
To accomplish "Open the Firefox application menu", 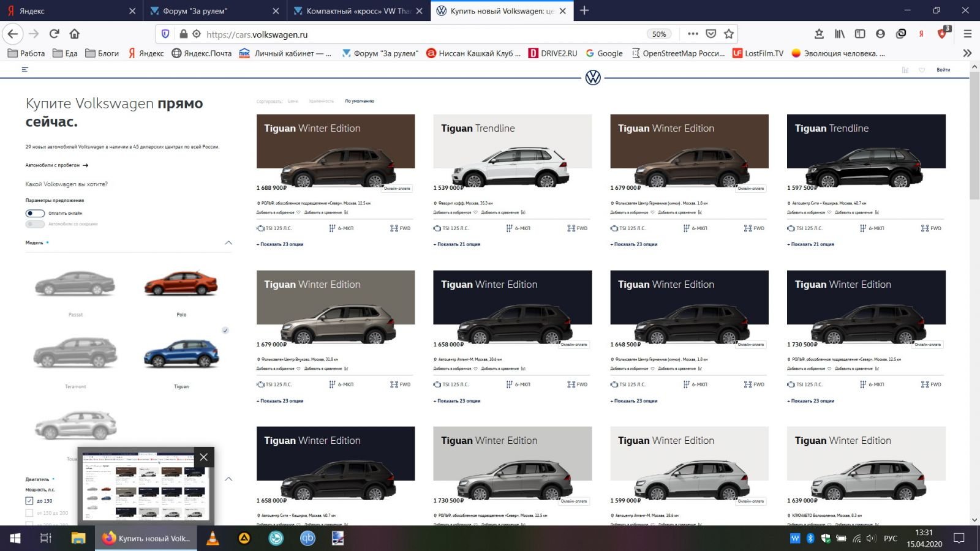I will click(x=968, y=34).
